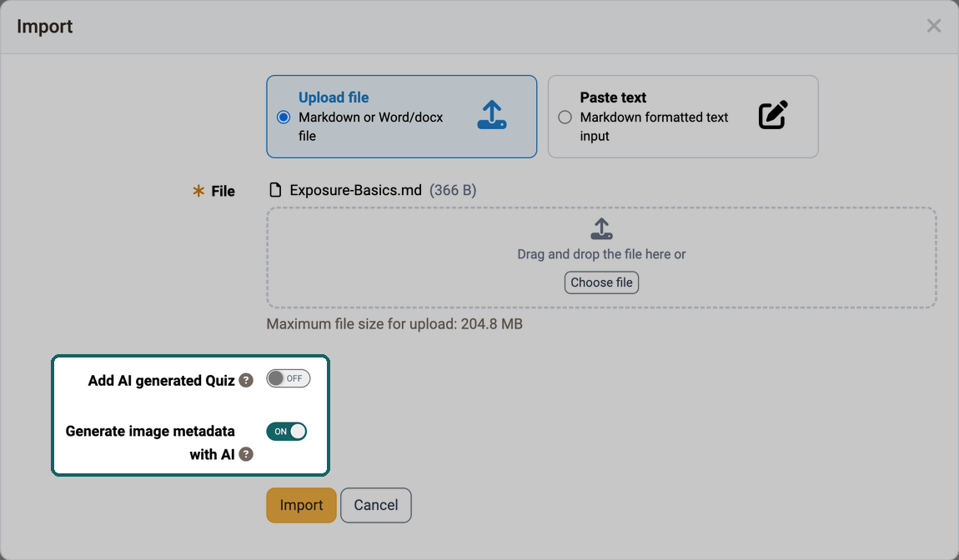Click the (366 B) file size label

tap(453, 190)
